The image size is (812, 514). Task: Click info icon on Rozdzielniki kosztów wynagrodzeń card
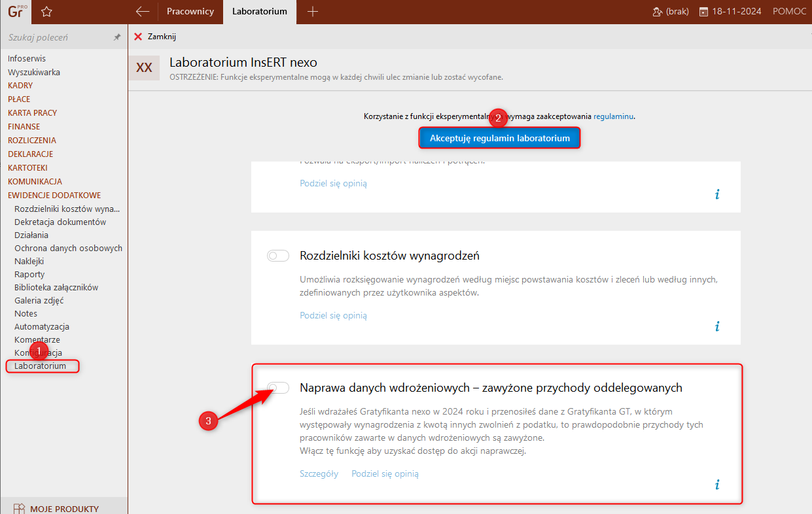[718, 326]
